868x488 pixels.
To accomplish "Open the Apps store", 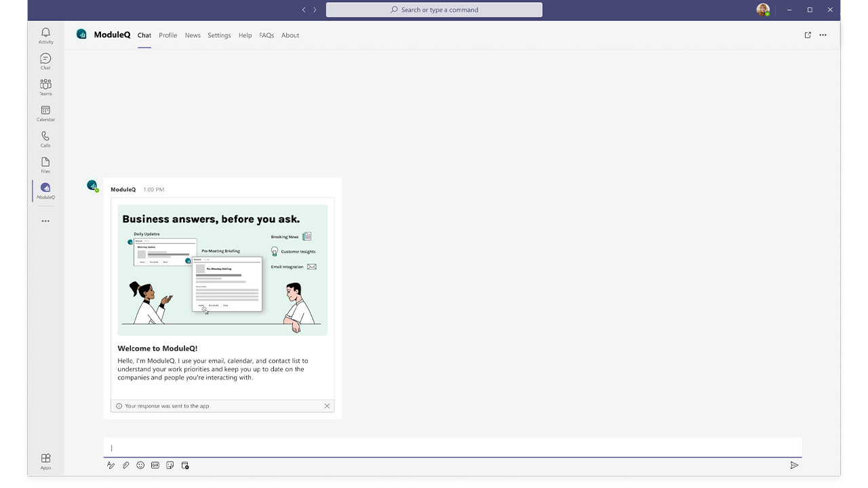I will coord(45,462).
